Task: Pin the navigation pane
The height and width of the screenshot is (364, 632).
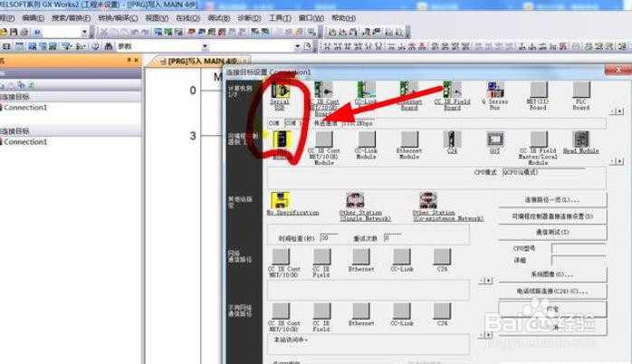Action: coord(129,60)
